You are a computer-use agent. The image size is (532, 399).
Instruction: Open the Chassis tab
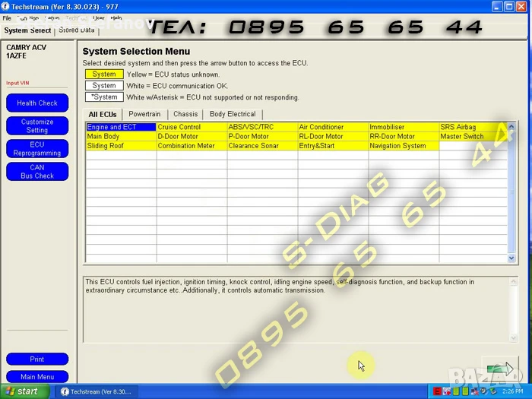pos(185,114)
